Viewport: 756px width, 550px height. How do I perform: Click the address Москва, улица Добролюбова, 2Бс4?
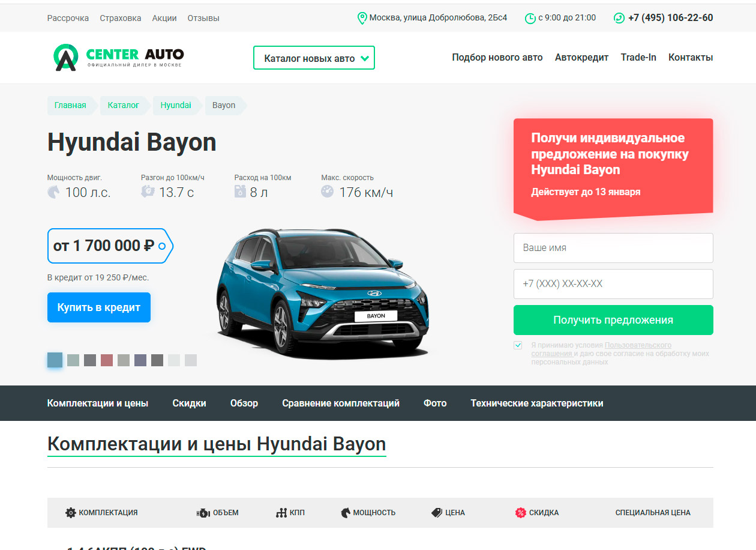tap(438, 18)
